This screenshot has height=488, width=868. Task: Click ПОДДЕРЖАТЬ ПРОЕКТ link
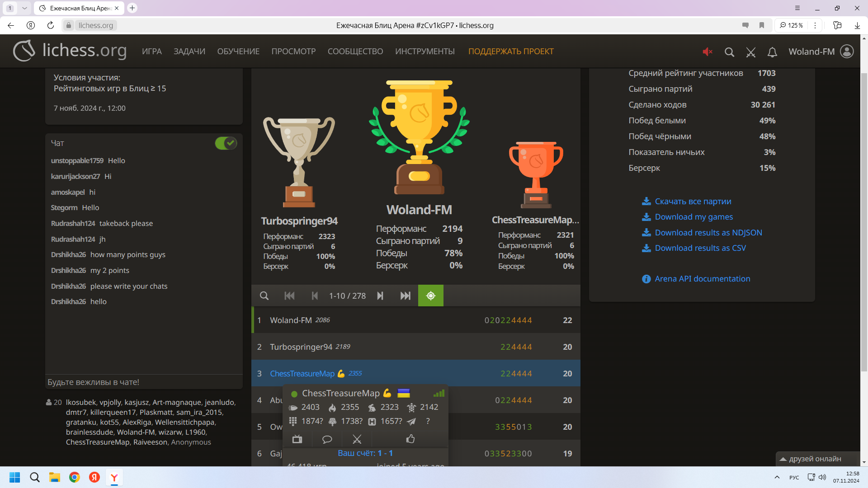pyautogui.click(x=511, y=52)
